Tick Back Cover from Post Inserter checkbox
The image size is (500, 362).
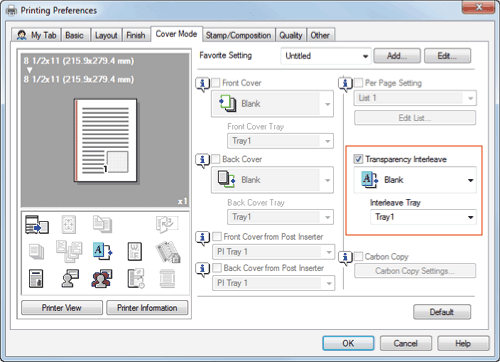click(x=217, y=268)
